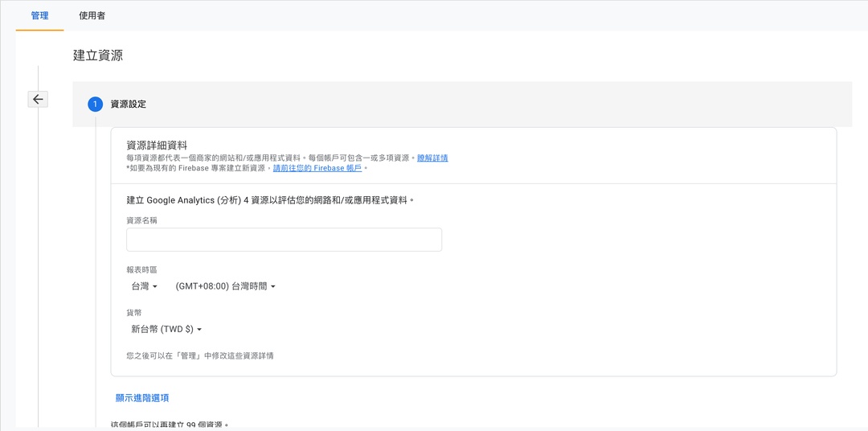Viewport: 868px width, 431px height.
Task: Expand 顯示進階選項
Action: click(x=142, y=398)
